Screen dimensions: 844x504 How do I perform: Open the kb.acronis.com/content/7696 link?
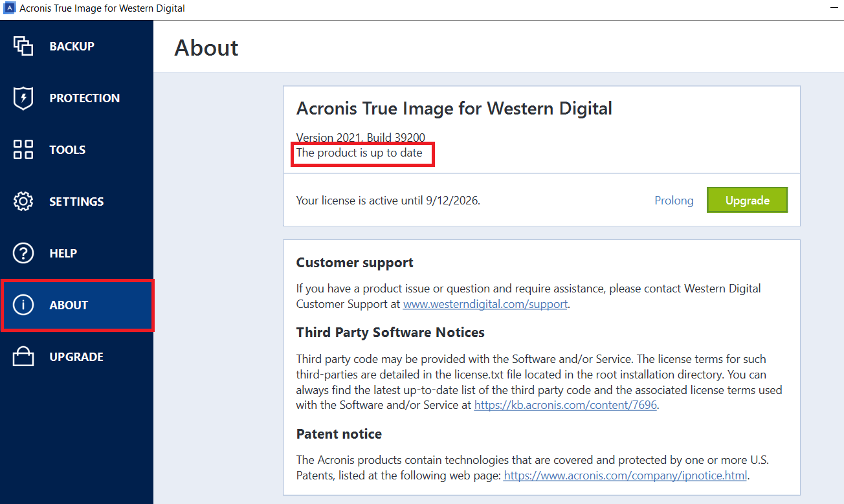coord(566,405)
